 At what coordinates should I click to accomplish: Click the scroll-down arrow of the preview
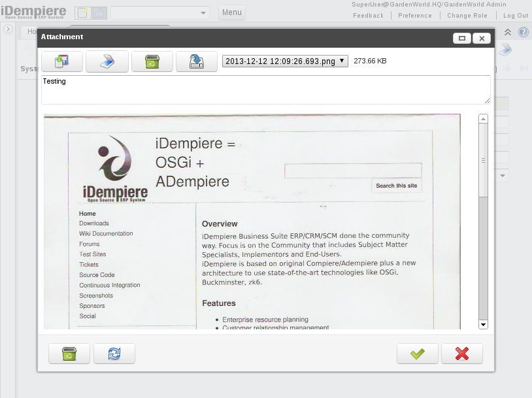484,324
